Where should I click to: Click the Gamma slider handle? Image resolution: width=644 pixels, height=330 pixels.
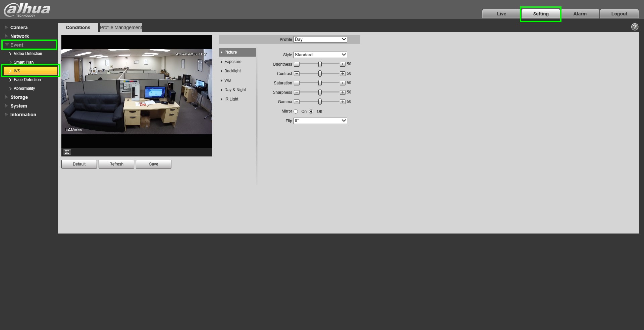pyautogui.click(x=320, y=102)
